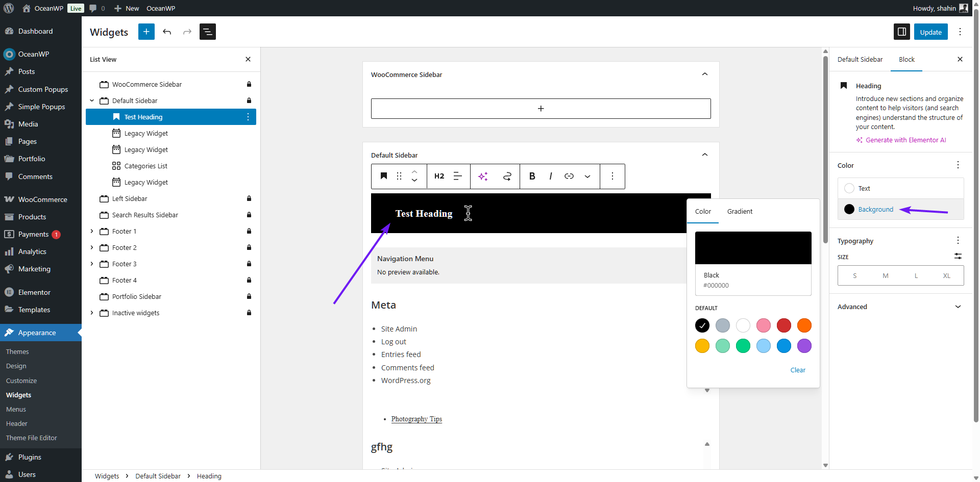This screenshot has width=980, height=482.
Task: Close the List View panel
Action: click(x=248, y=59)
